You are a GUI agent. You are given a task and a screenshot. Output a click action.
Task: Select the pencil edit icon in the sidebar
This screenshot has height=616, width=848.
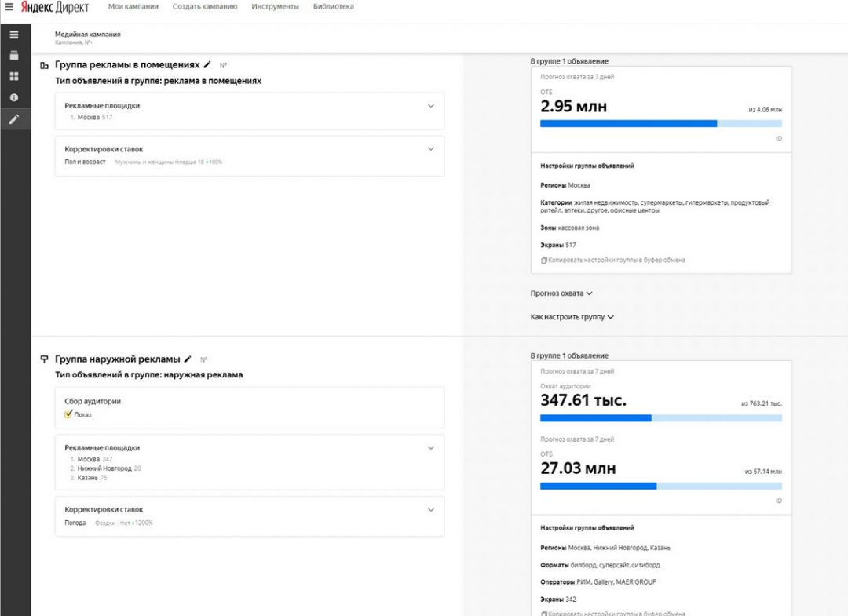point(13,119)
